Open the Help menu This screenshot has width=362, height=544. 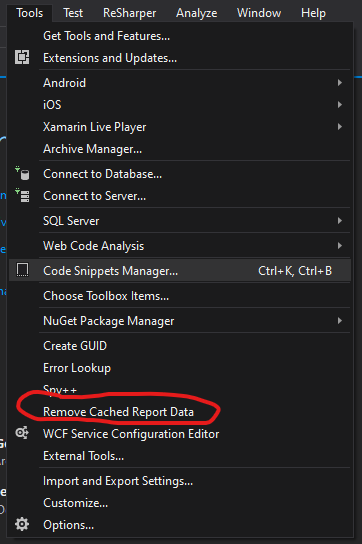313,13
